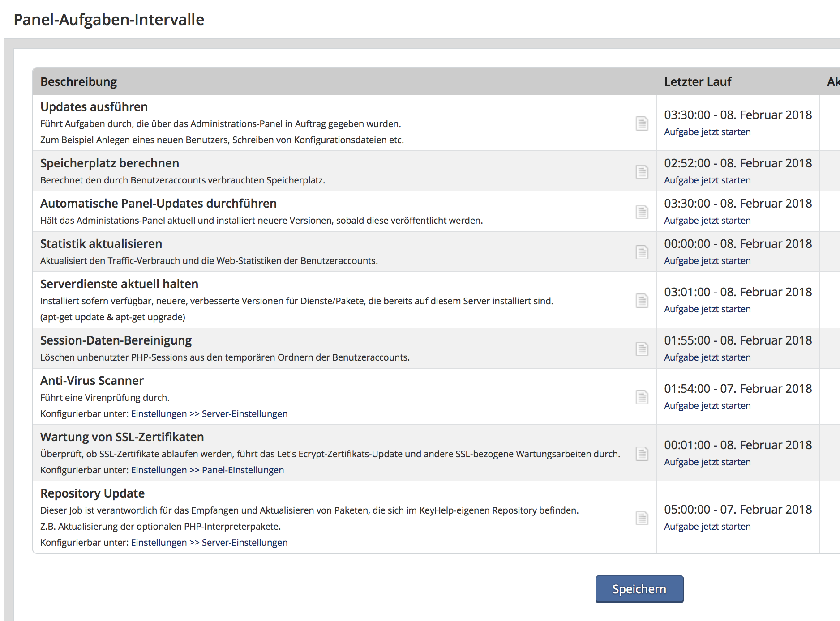Open Einstellungen link under Repository Update

(159, 543)
